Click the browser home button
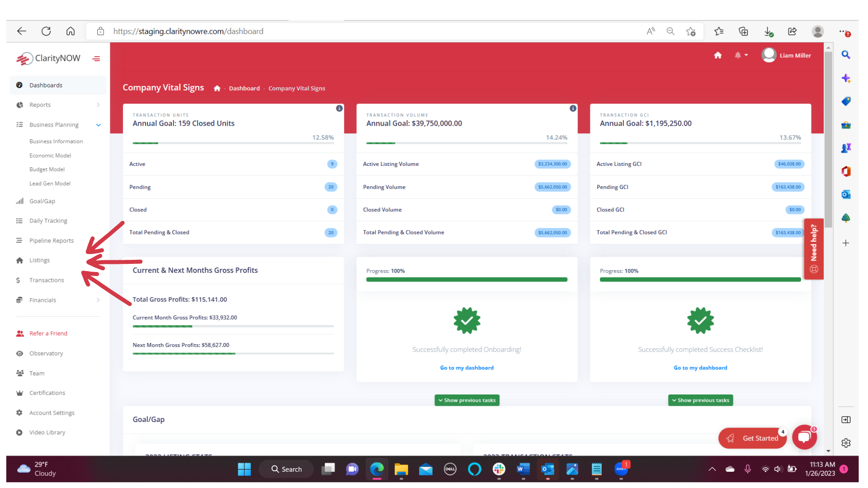Viewport: 868px width, 488px height. 71,31
